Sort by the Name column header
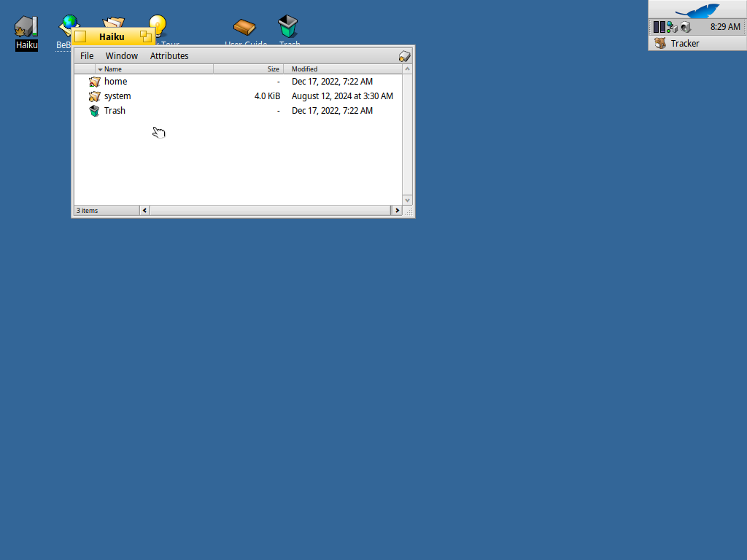 155,69
